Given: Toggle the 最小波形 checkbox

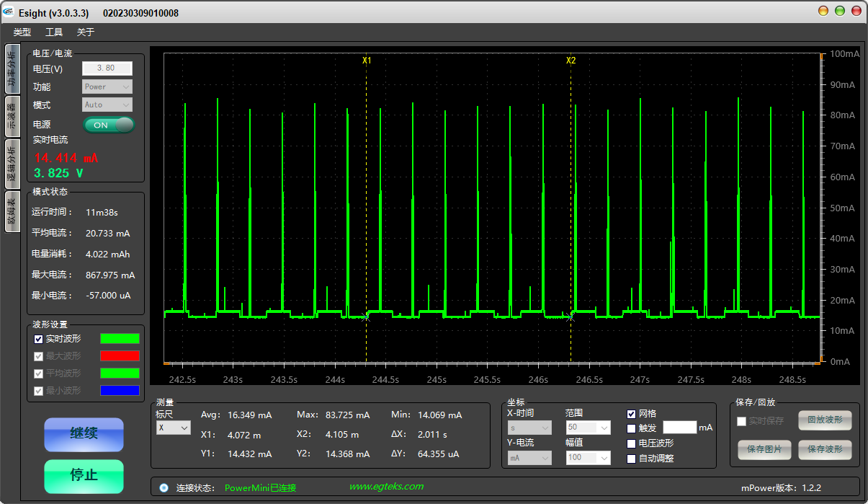Looking at the screenshot, I should (x=39, y=391).
